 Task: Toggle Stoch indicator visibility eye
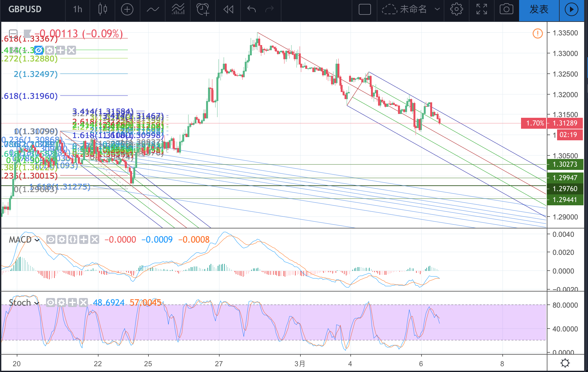(50, 302)
